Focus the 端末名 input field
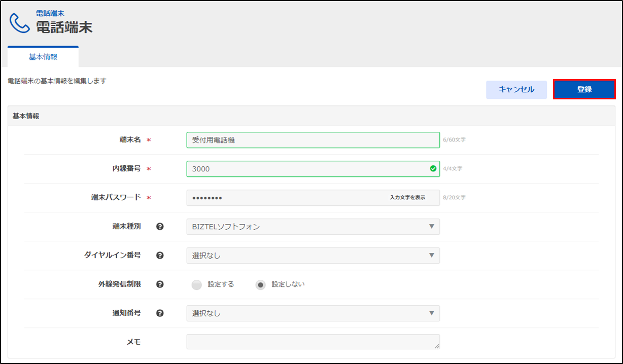Viewport: 623px width, 364px height. pos(313,140)
